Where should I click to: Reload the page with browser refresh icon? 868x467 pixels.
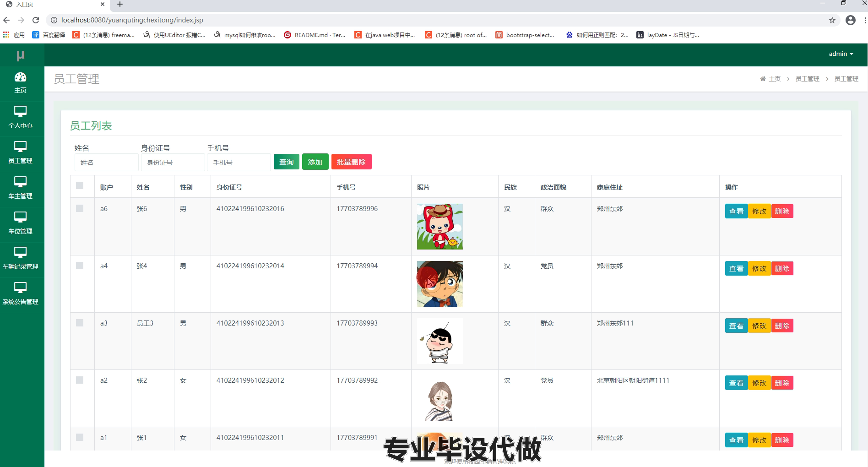pyautogui.click(x=36, y=20)
